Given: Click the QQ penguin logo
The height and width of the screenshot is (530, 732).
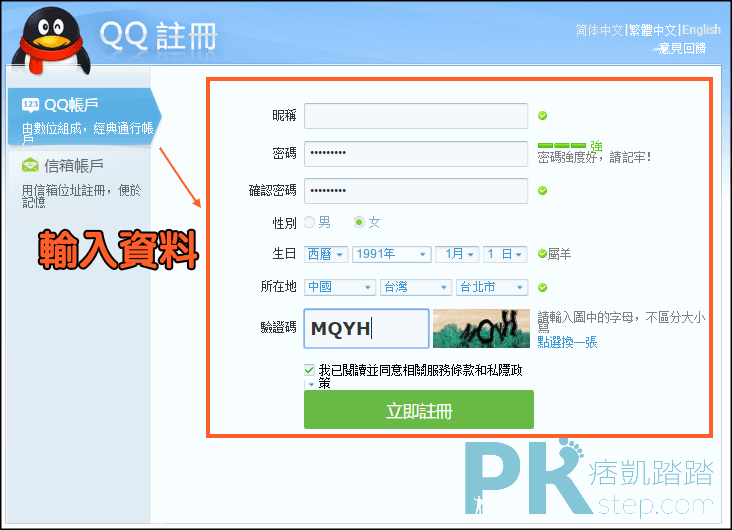Looking at the screenshot, I should pos(50,41).
